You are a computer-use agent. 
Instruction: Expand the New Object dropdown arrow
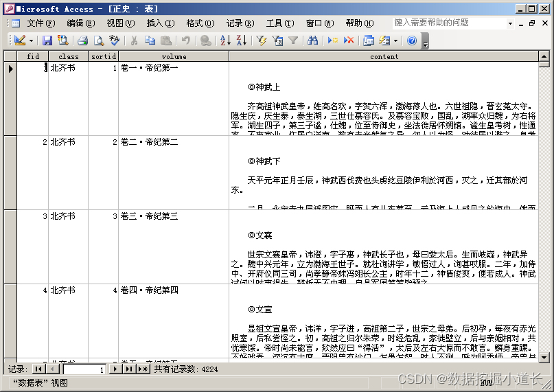(x=395, y=41)
